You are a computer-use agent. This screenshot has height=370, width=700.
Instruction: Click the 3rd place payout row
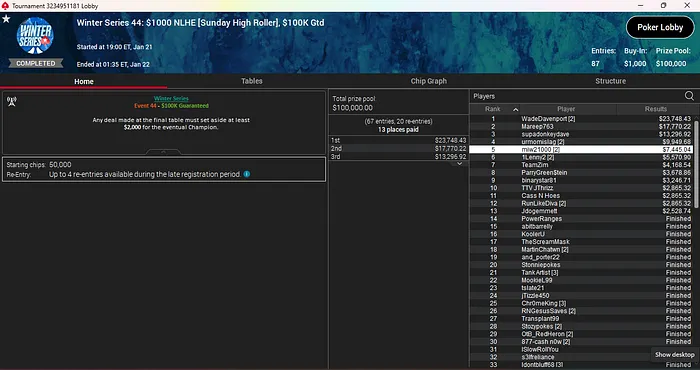tap(398, 157)
